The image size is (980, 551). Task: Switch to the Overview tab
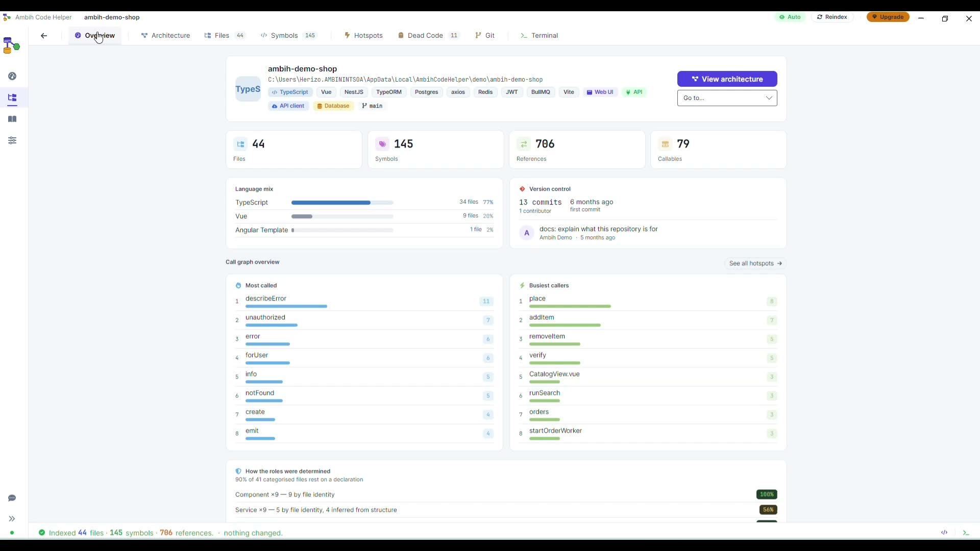coord(95,36)
